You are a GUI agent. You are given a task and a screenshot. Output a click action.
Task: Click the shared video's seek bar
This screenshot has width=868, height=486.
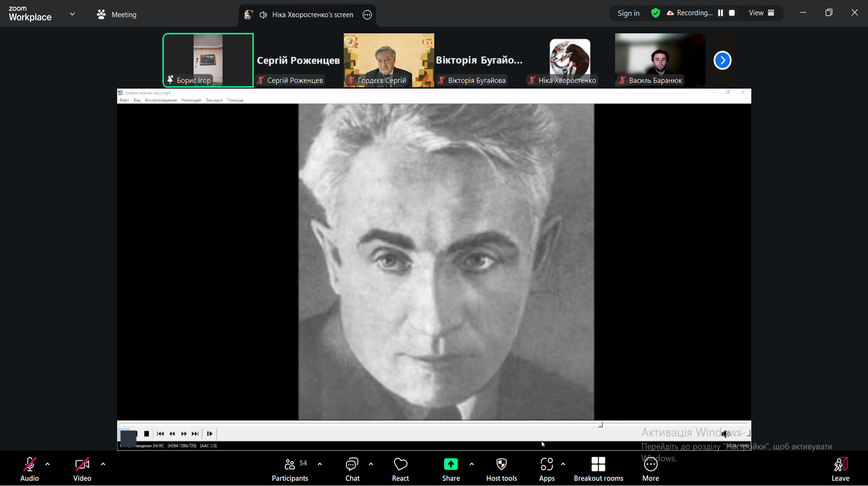[x=362, y=424]
